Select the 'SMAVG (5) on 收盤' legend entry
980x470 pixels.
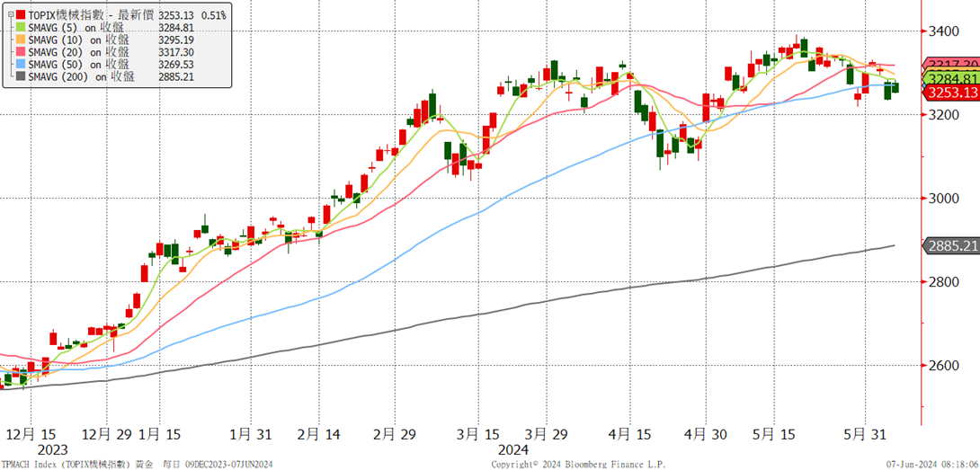pos(76,27)
